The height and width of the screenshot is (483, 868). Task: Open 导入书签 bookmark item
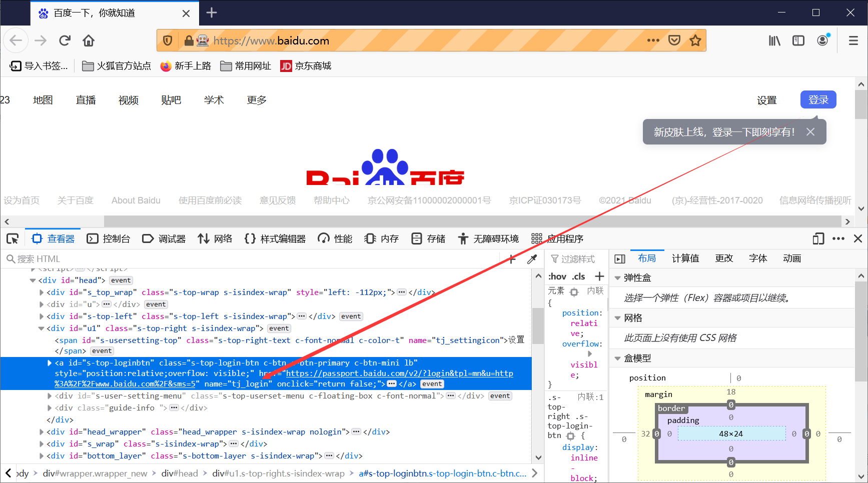[39, 66]
